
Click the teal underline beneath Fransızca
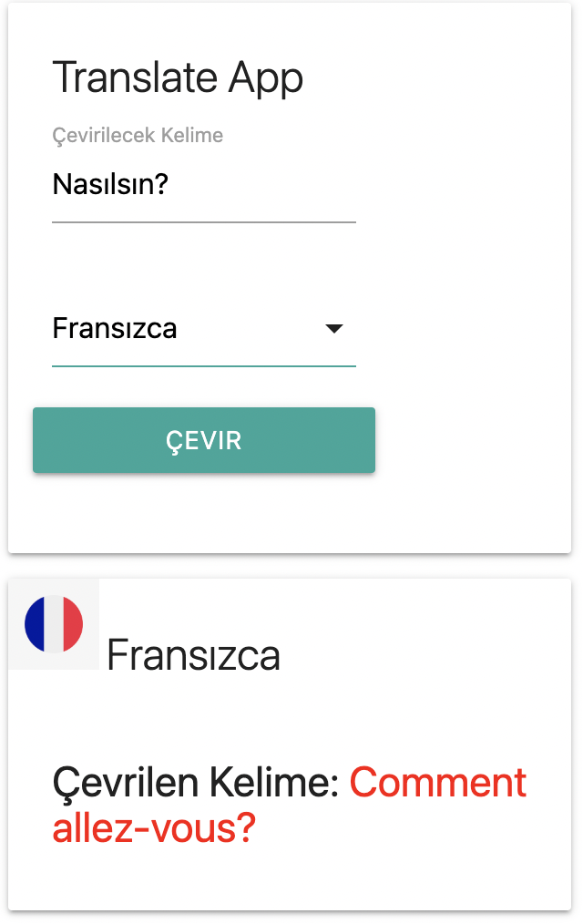point(203,364)
